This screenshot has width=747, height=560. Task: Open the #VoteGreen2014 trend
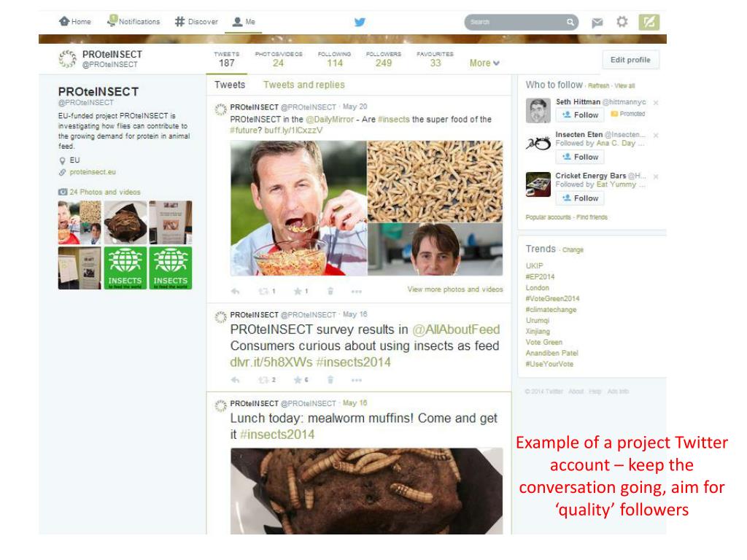tap(552, 298)
